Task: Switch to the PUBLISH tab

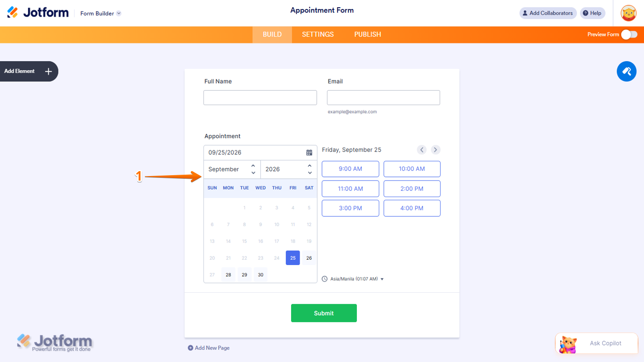Action: click(368, 34)
